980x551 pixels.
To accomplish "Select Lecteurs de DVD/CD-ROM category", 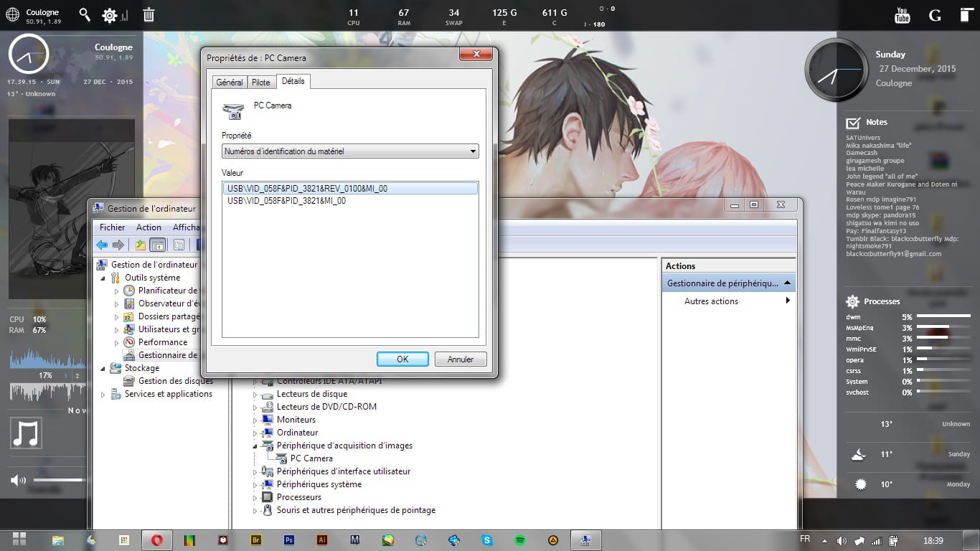I will (326, 407).
